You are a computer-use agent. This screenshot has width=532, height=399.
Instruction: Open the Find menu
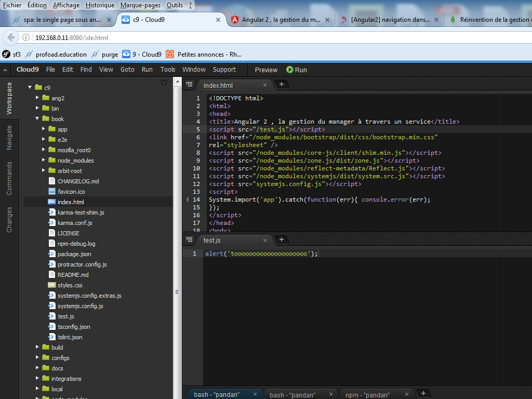tap(86, 70)
